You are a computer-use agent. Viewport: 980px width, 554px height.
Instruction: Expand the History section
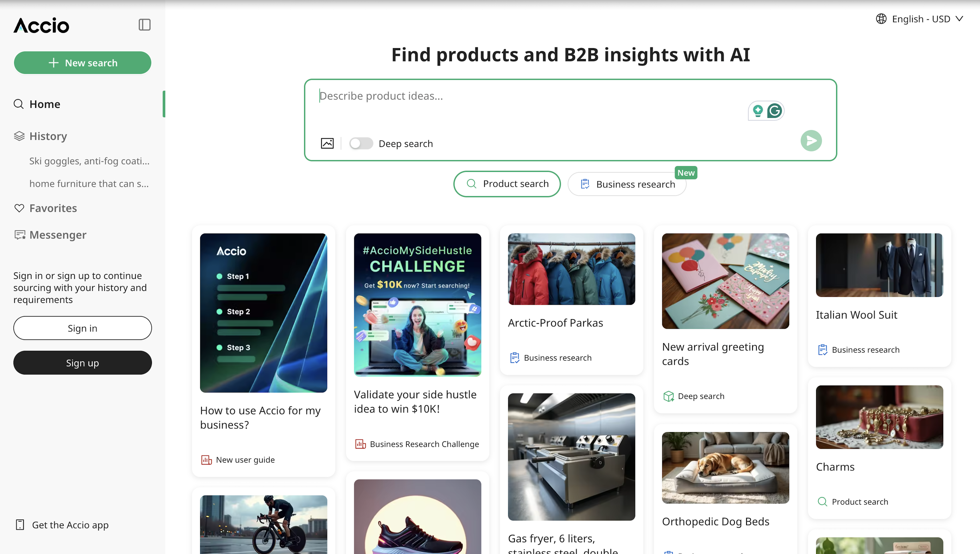point(48,136)
